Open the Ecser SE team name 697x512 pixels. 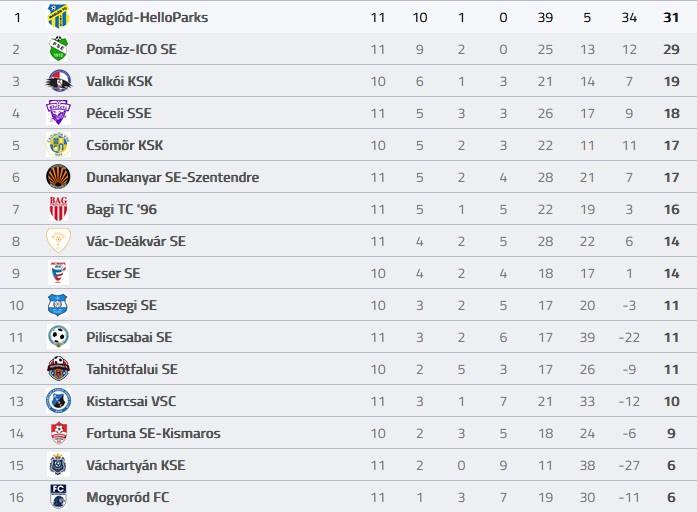pos(113,273)
